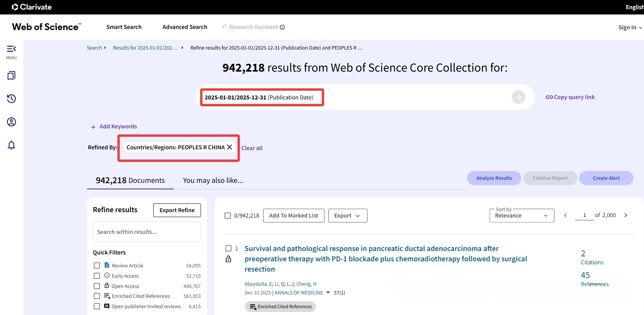Click the Open publisher-invited reviews icon
This screenshot has height=315, width=644.
coord(107,306)
